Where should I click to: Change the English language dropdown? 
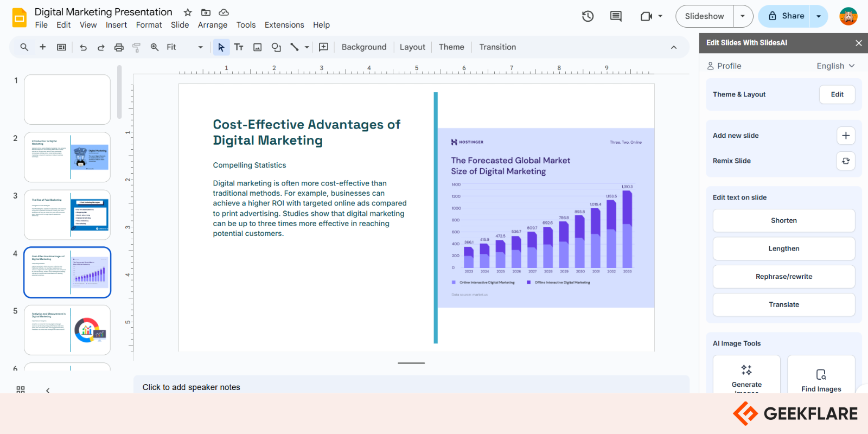(836, 66)
